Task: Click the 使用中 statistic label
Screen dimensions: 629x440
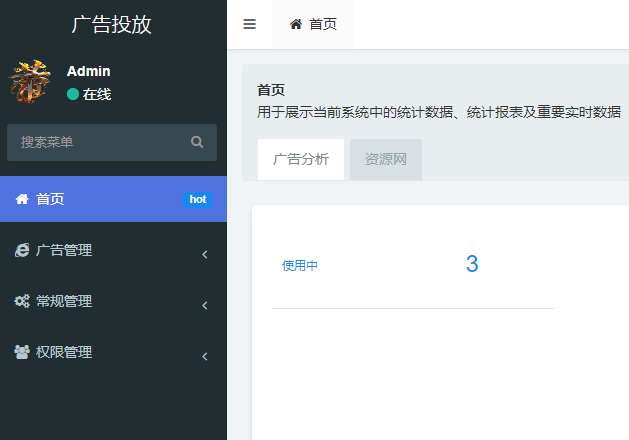Action: (300, 265)
